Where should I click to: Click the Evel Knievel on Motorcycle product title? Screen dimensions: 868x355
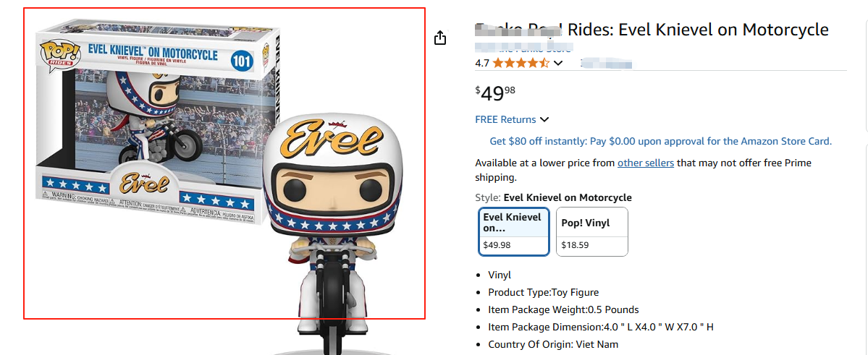(x=652, y=30)
